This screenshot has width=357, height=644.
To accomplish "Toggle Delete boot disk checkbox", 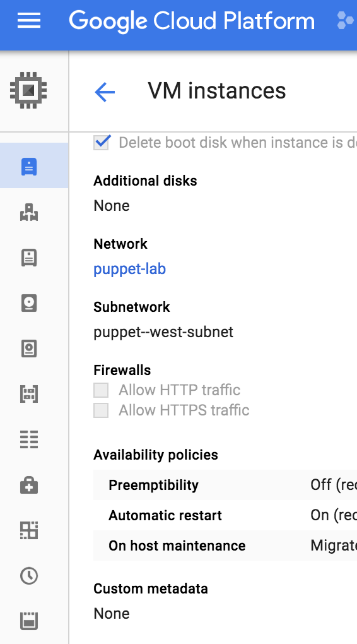I will click(102, 143).
